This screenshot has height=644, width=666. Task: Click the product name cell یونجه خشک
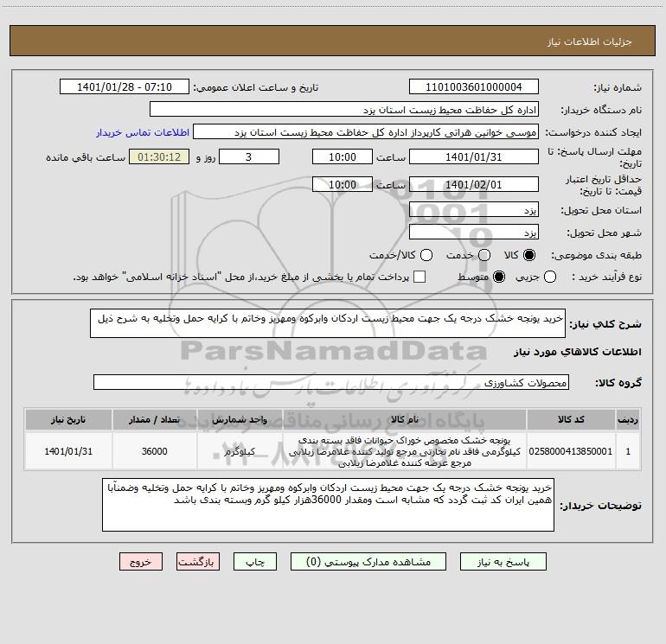[405, 451]
